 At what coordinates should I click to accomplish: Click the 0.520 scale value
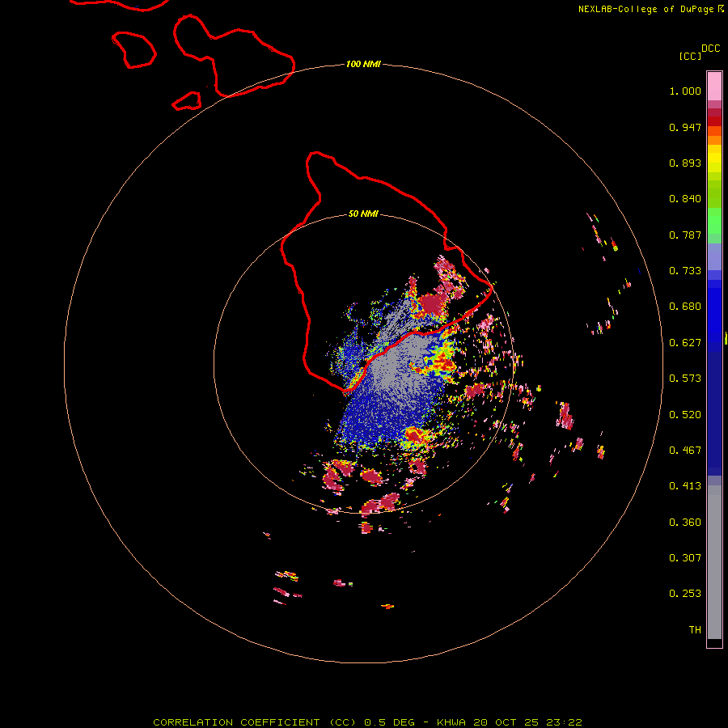click(x=685, y=415)
